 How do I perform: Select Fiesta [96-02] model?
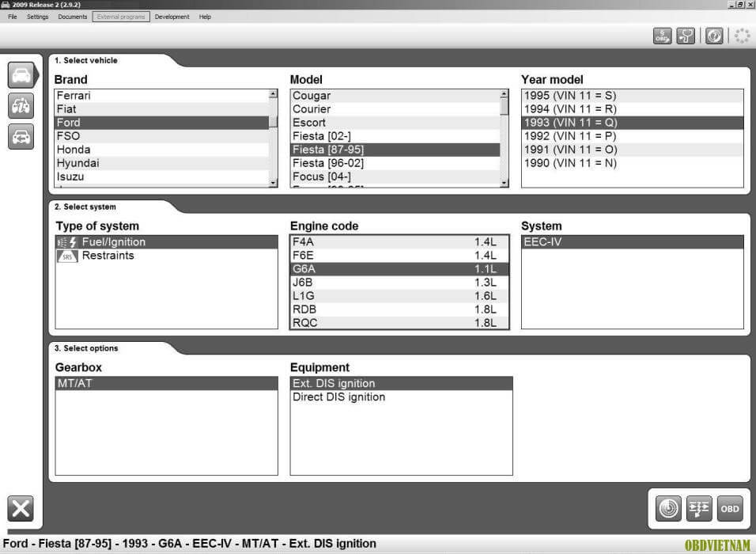395,163
